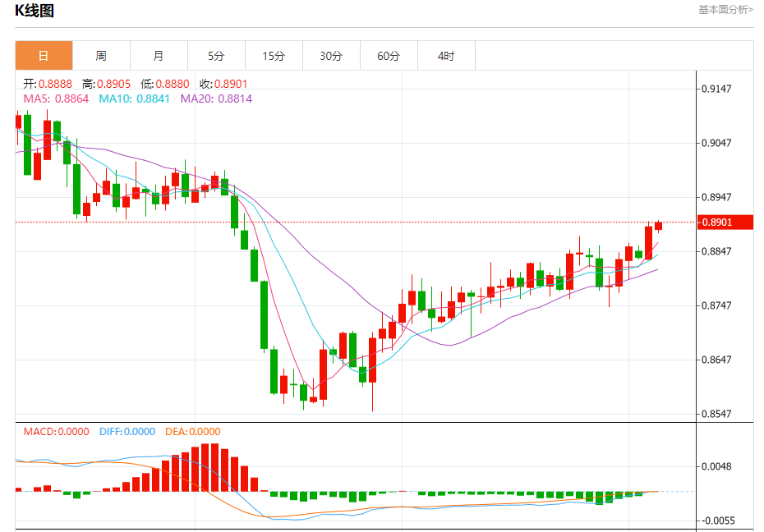764x532 pixels.
Task: Click the DEA:0.0000 indicator label
Action: coord(192,432)
